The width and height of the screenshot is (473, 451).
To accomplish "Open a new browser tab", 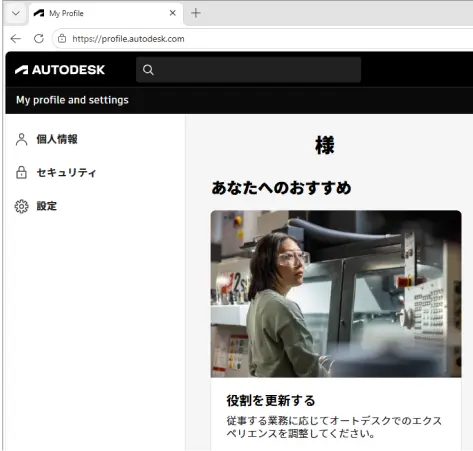I will pos(196,13).
